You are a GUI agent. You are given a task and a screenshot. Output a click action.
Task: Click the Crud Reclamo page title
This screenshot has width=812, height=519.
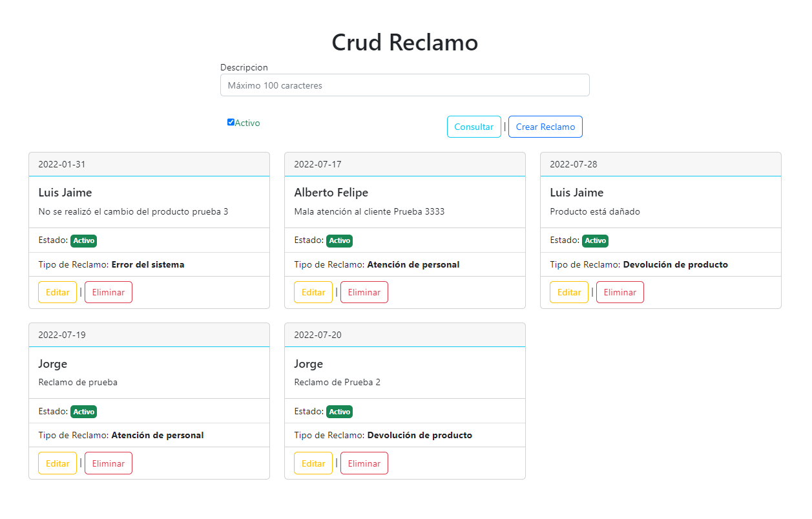(x=405, y=42)
